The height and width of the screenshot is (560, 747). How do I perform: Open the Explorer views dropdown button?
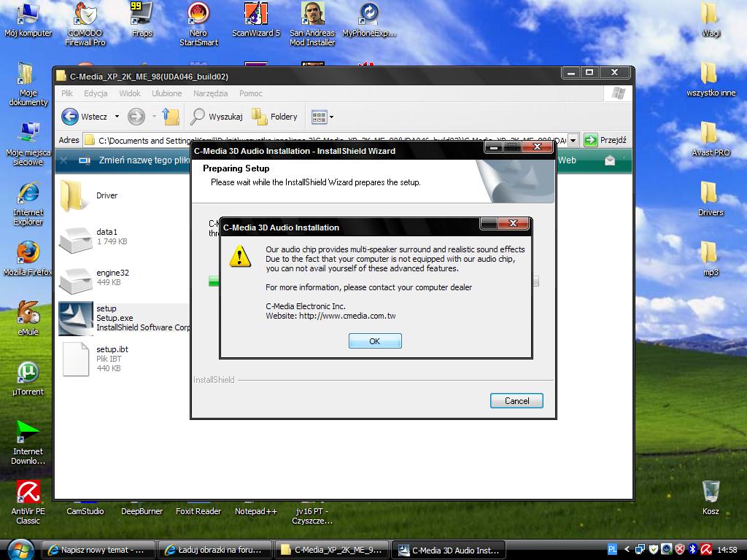(x=322, y=117)
